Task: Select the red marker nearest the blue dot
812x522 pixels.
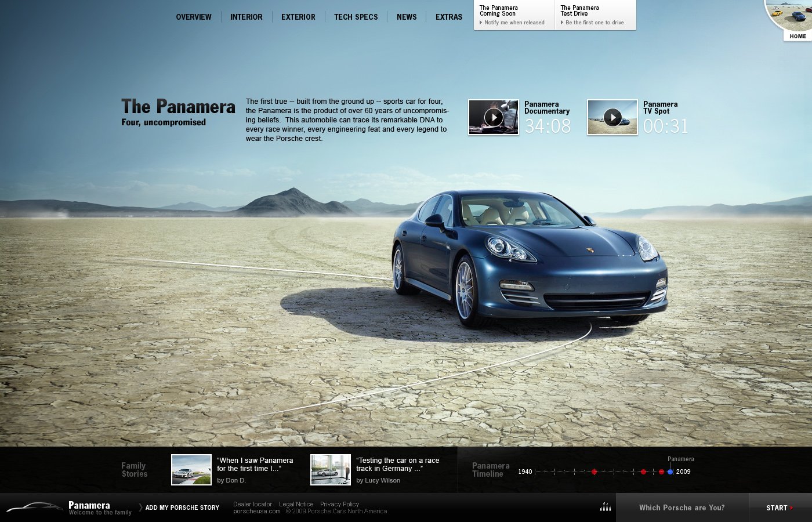Action: point(661,472)
